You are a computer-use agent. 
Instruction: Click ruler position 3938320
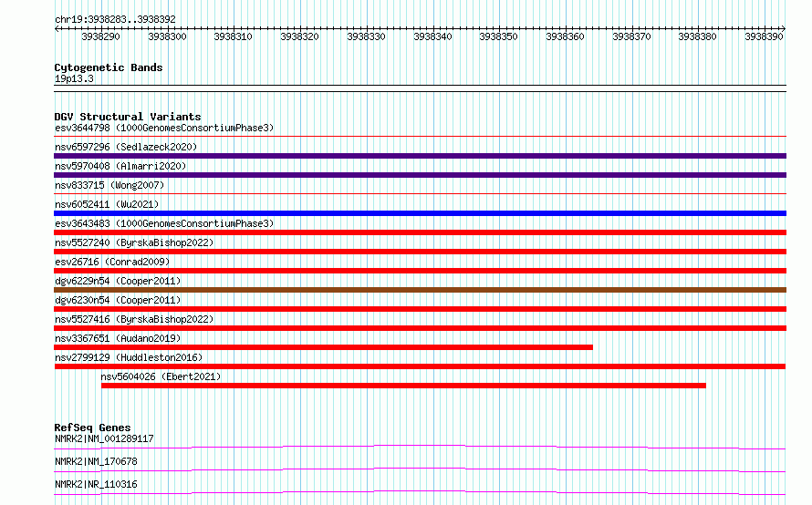(299, 36)
